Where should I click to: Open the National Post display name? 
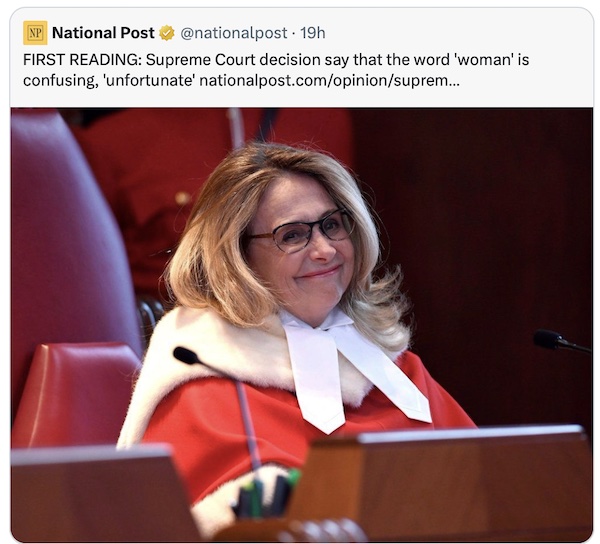point(102,34)
